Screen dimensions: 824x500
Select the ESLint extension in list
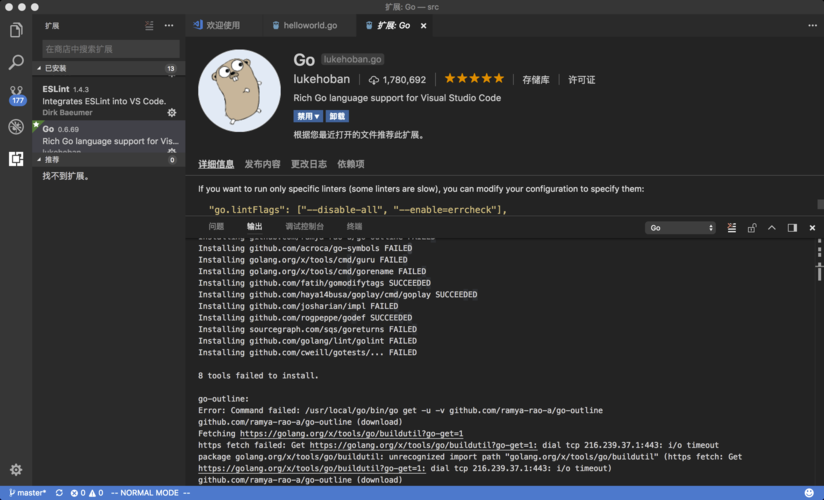(109, 100)
